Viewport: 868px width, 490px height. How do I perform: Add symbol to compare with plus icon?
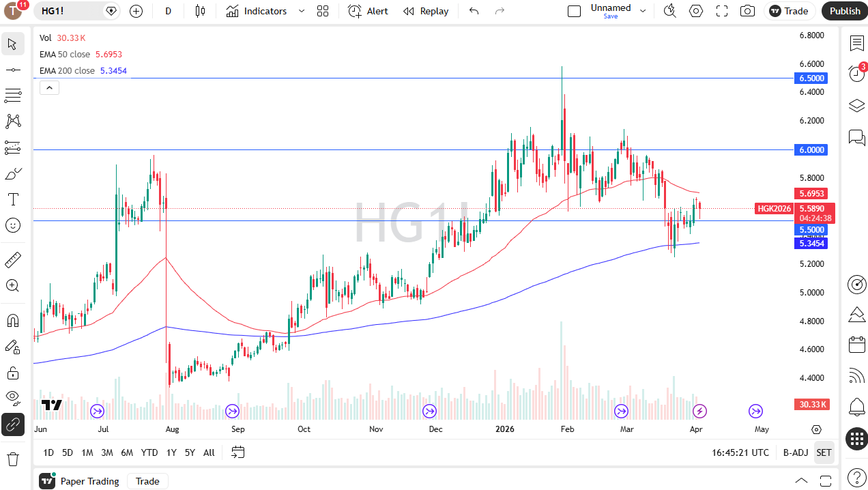136,11
